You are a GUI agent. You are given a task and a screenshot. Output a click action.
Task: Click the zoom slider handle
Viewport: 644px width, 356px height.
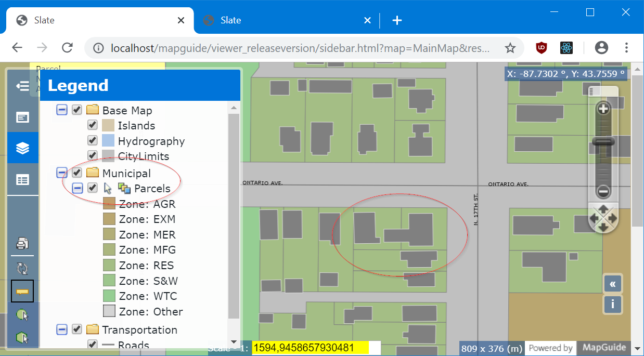602,141
